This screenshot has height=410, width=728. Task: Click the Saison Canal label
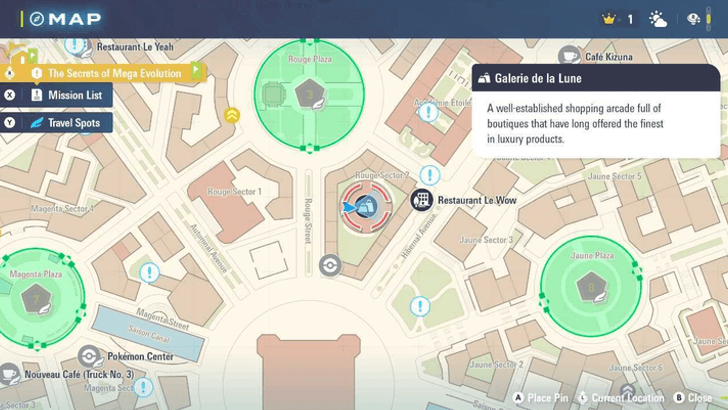(149, 334)
